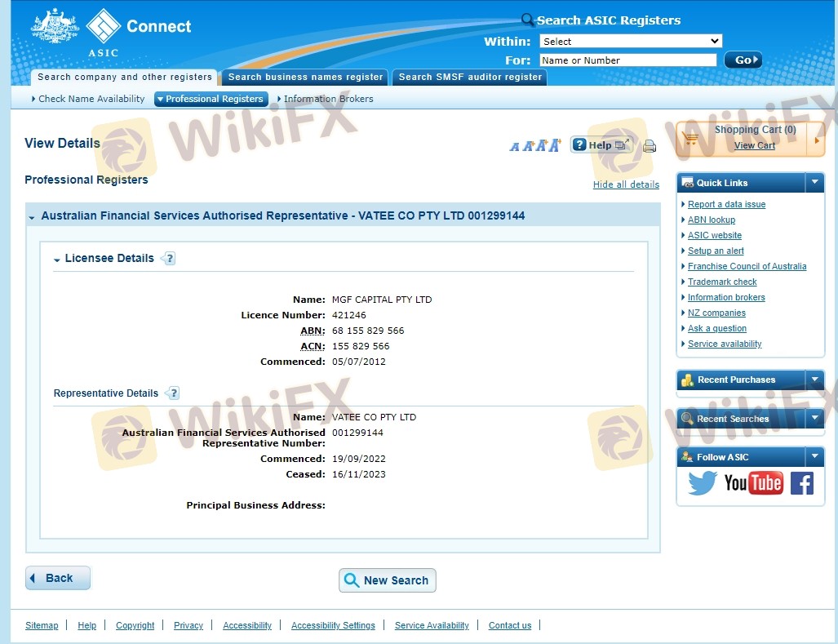Expand the Recent Searches panel
Viewport: 838px width, 644px height.
pyautogui.click(x=814, y=419)
